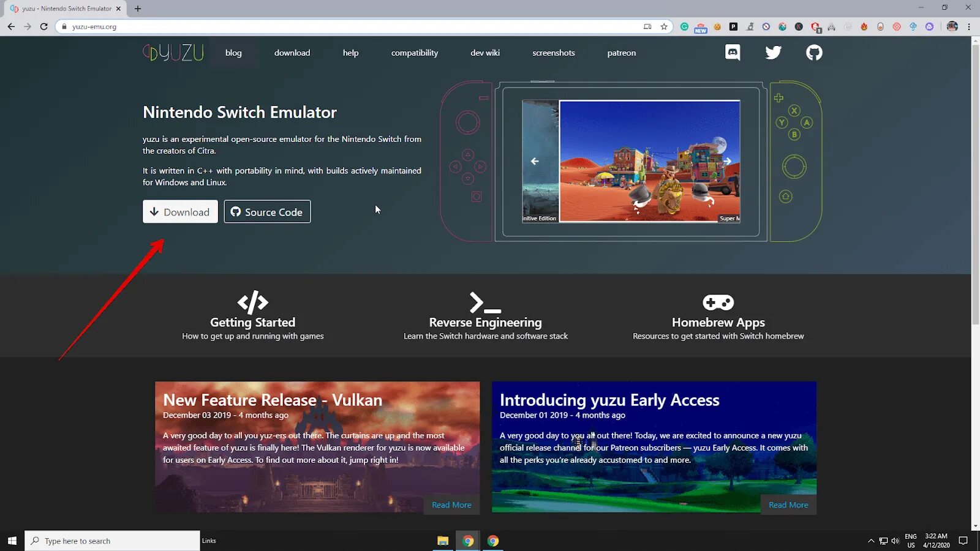The width and height of the screenshot is (980, 551).
Task: Open the "New Feature Release - Vulkan" article title
Action: 273,400
